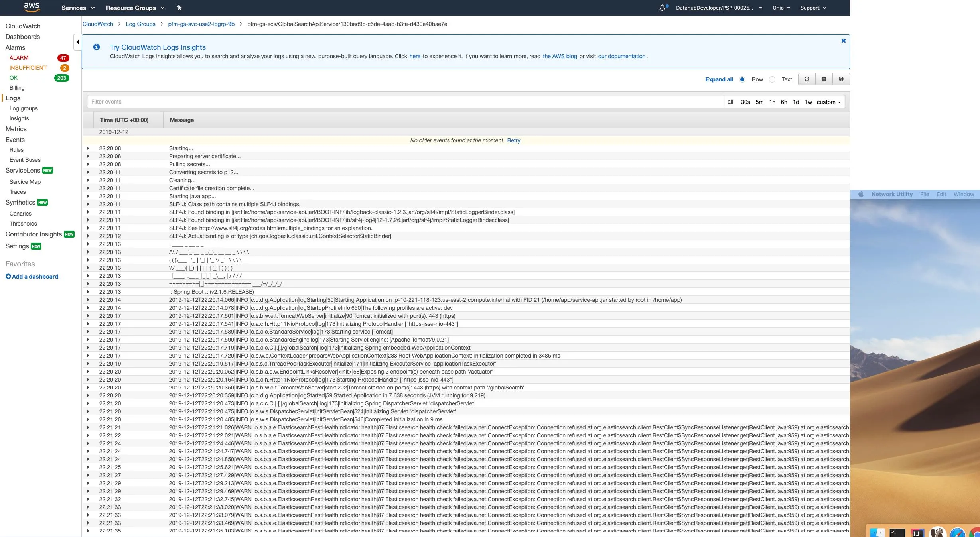This screenshot has width=980, height=537.
Task: Open the Network Utility Window menu
Action: [963, 194]
